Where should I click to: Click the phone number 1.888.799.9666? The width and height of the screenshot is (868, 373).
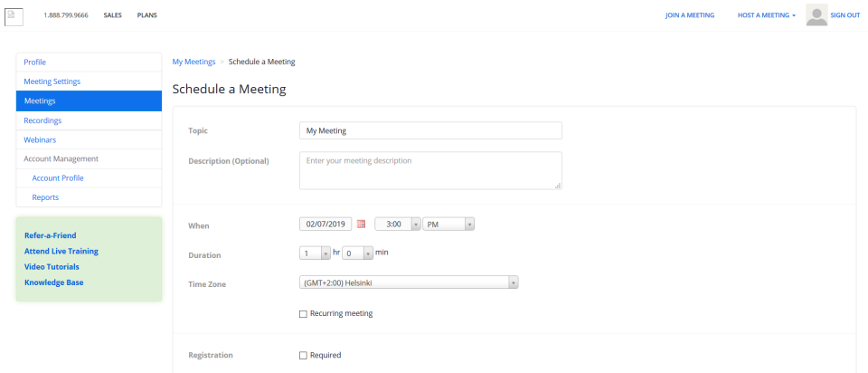click(66, 15)
